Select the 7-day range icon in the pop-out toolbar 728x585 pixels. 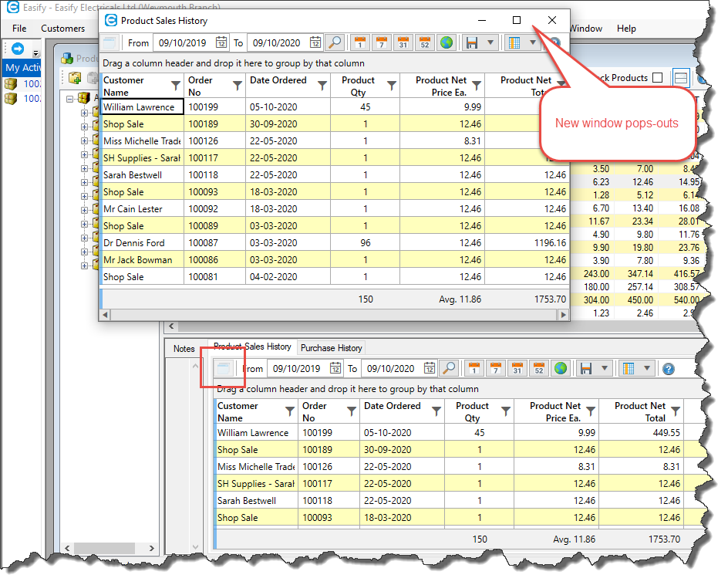pos(381,42)
